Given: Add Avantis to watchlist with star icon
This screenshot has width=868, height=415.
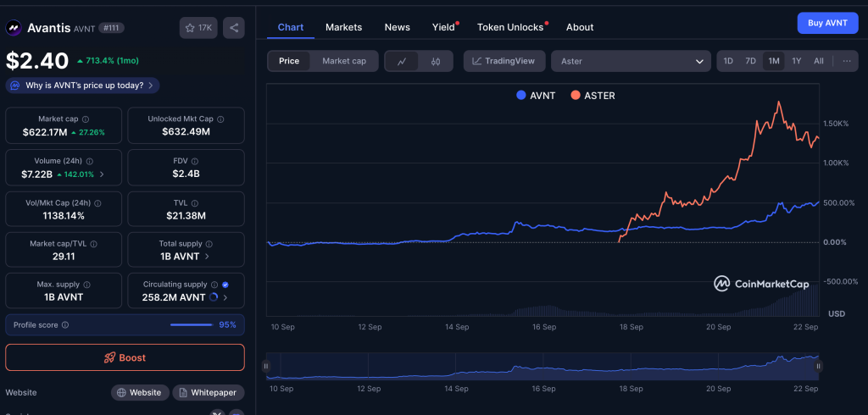Looking at the screenshot, I should pyautogui.click(x=198, y=28).
